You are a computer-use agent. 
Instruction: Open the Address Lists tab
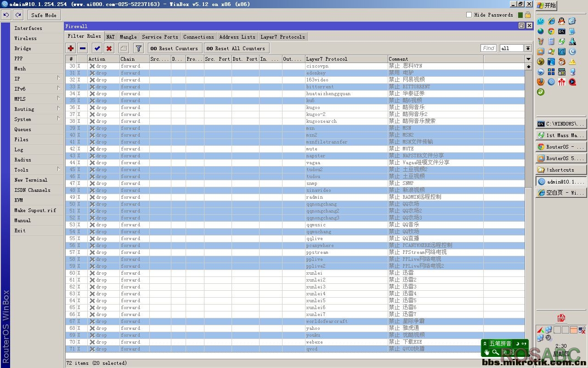[237, 37]
